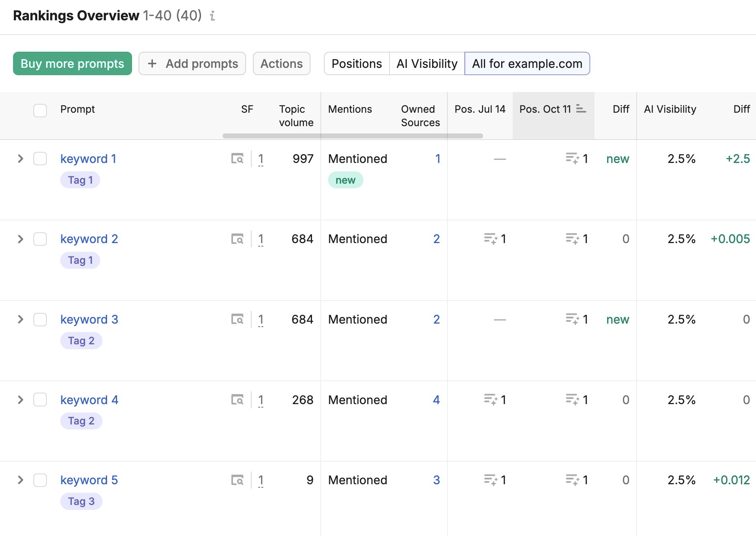
Task: Click AI position icon for keyword 5 Oct 11
Action: point(573,480)
